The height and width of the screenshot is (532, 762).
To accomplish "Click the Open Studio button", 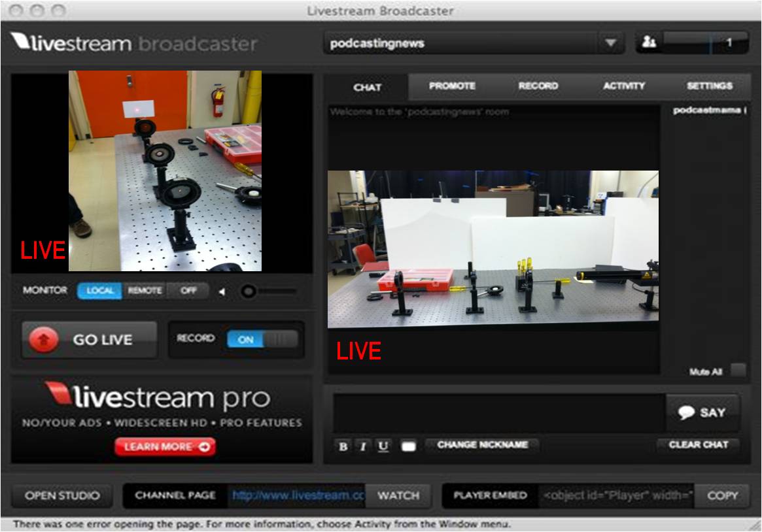I will (62, 495).
